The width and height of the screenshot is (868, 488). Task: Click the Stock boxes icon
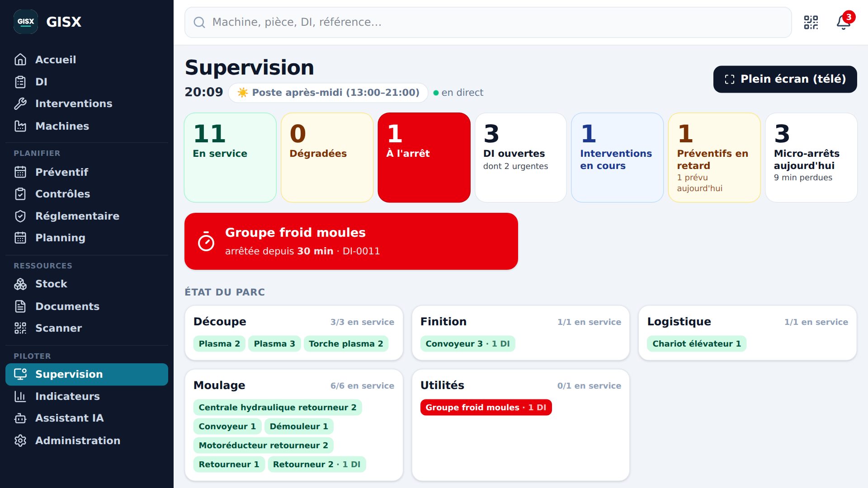coord(20,284)
